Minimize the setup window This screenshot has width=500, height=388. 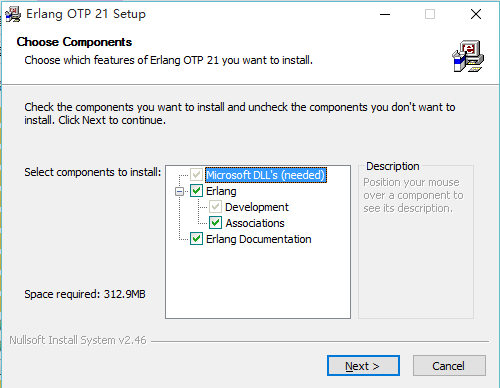385,14
